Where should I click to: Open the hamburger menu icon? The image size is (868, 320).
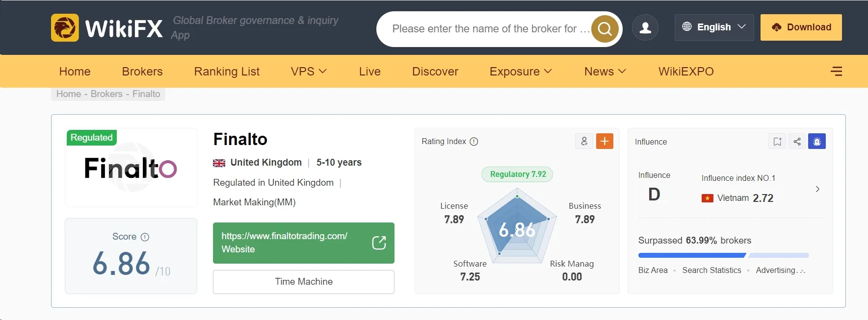coord(837,72)
